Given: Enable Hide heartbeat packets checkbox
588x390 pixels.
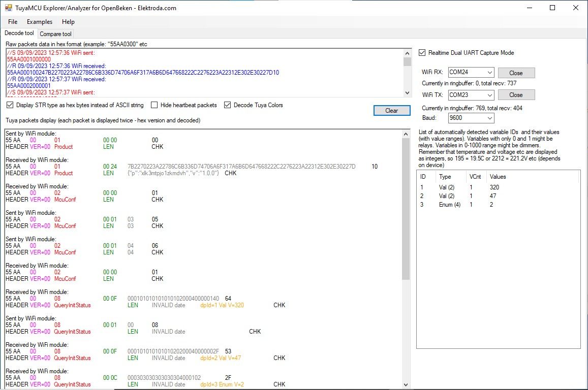Looking at the screenshot, I should click(x=154, y=105).
